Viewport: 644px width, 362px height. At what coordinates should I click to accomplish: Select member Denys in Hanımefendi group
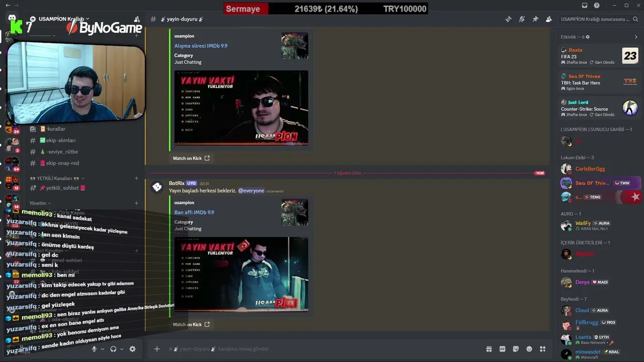(600, 282)
